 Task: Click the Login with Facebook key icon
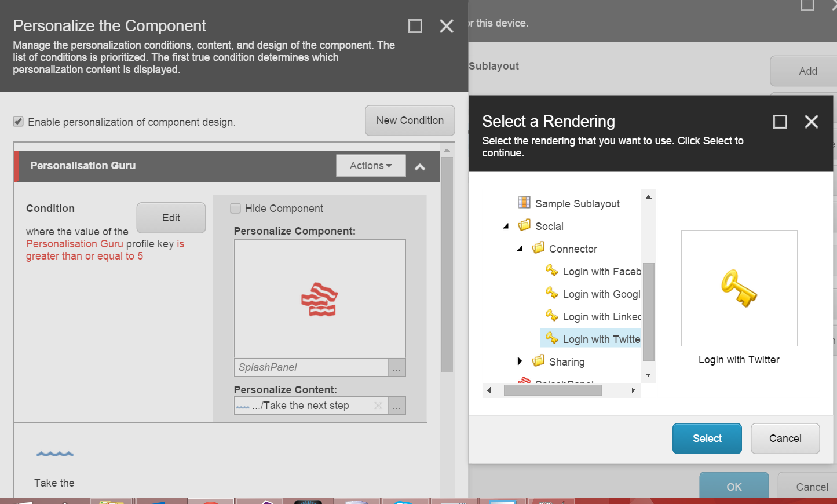[x=551, y=271]
